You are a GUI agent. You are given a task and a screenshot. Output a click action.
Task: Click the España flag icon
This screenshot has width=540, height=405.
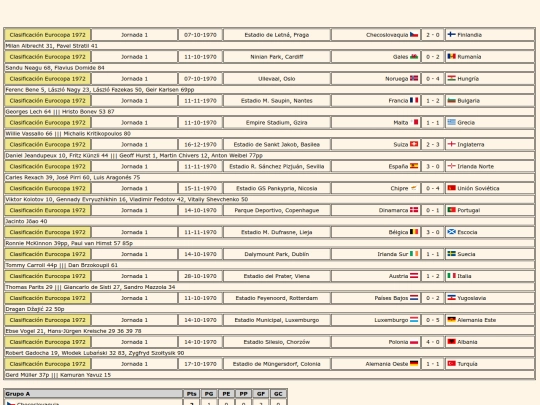[x=414, y=166]
